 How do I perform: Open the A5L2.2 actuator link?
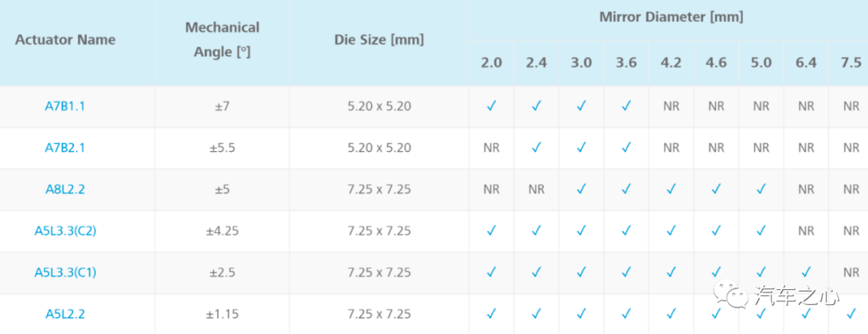tap(64, 314)
